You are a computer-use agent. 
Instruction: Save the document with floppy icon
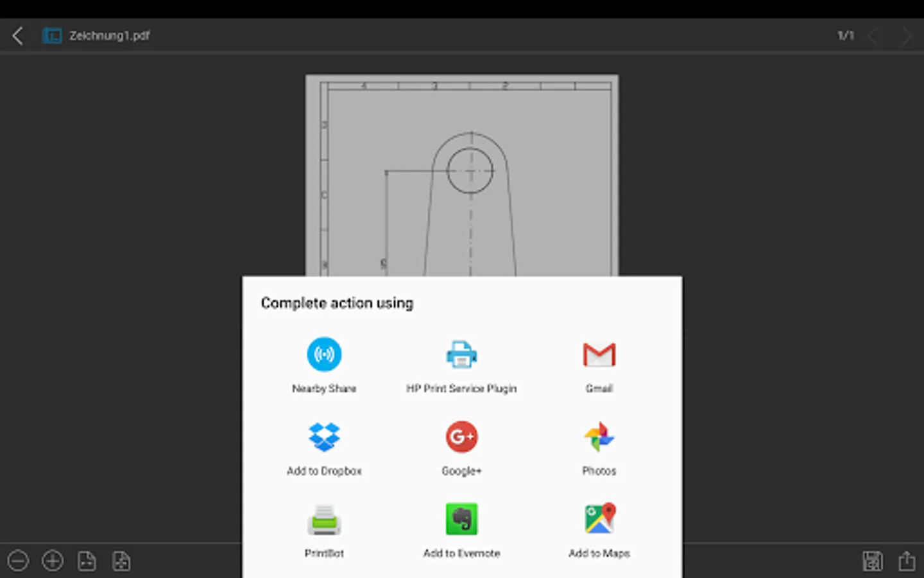coord(873,561)
